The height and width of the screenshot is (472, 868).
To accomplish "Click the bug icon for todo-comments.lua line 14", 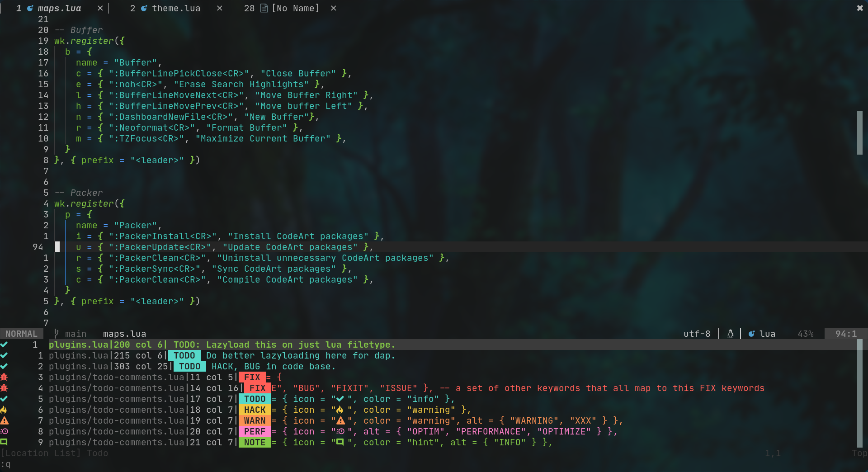I will 4,388.
